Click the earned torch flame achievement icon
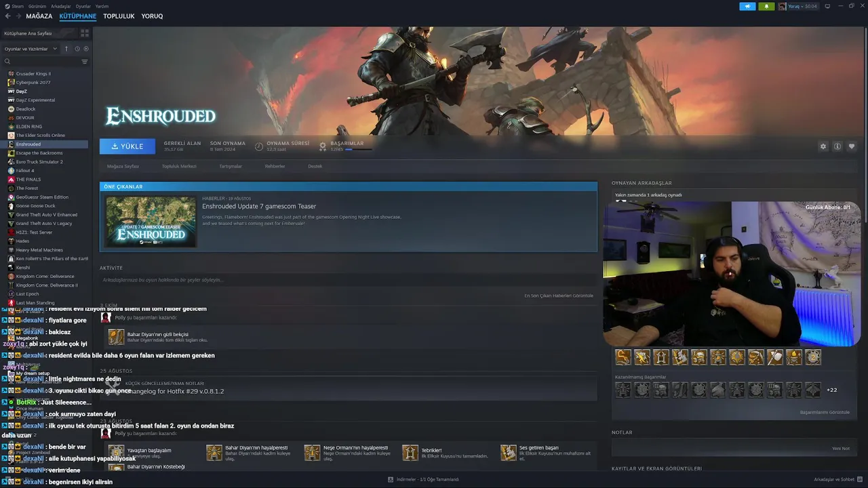The width and height of the screenshot is (868, 488). click(x=794, y=357)
